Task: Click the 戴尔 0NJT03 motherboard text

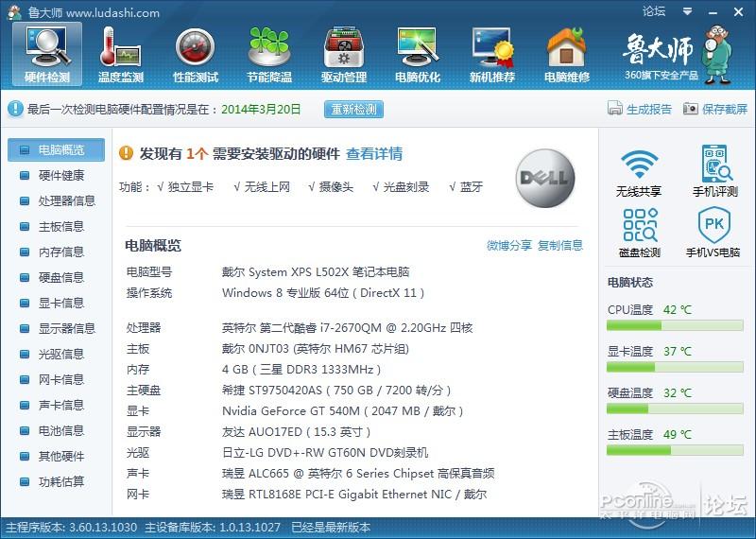Action: coord(316,349)
